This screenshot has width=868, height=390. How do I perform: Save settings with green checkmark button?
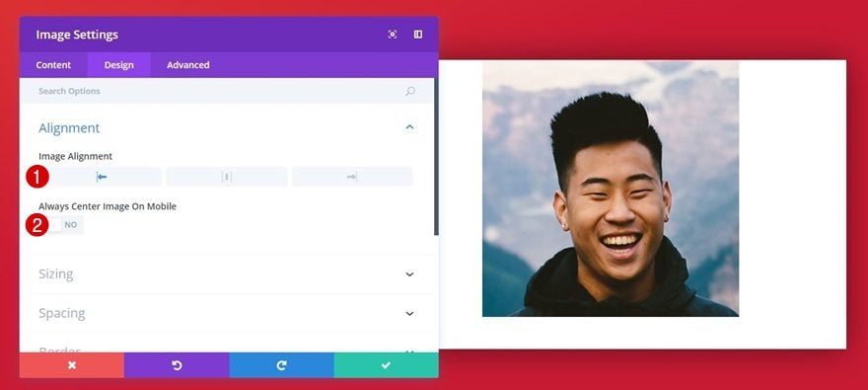coord(386,365)
